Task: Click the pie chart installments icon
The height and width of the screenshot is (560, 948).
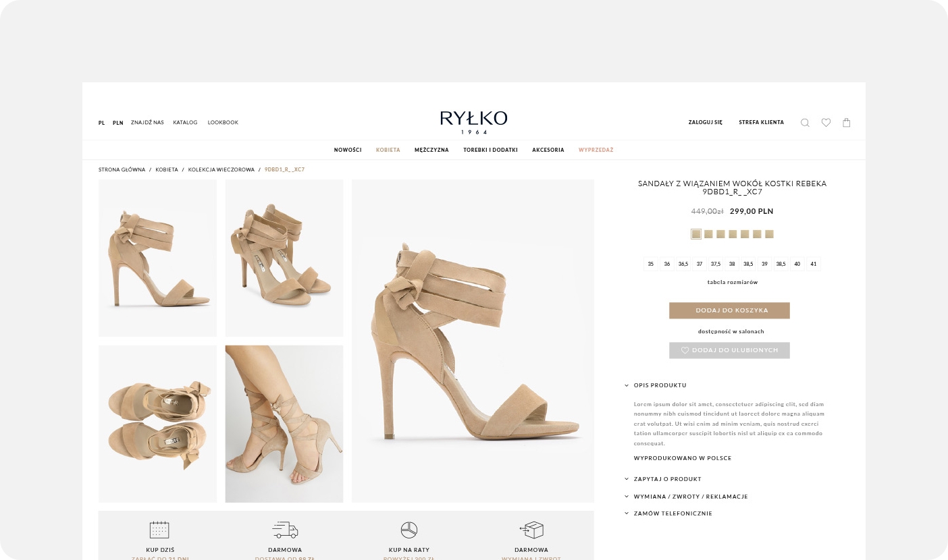Action: click(409, 530)
